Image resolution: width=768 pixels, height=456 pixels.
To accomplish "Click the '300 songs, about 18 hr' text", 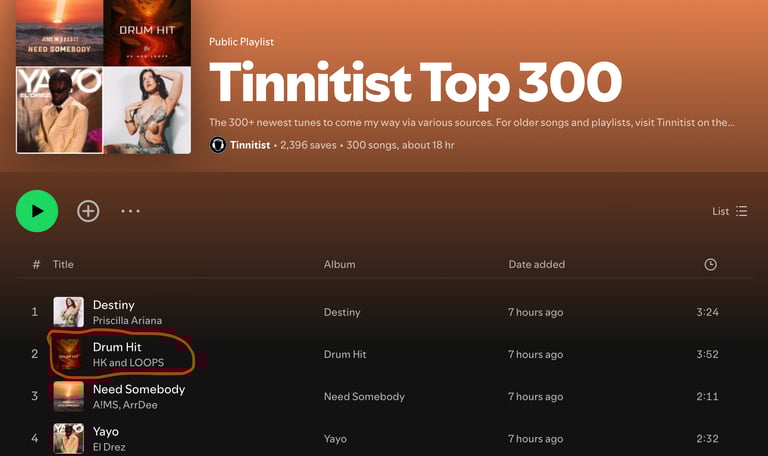I will pyautogui.click(x=400, y=145).
